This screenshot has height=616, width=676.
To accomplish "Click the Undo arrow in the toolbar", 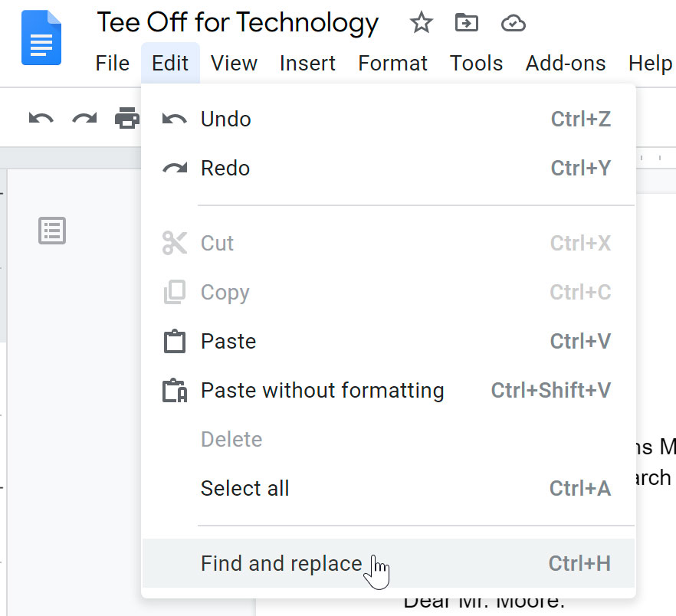I will (x=40, y=118).
